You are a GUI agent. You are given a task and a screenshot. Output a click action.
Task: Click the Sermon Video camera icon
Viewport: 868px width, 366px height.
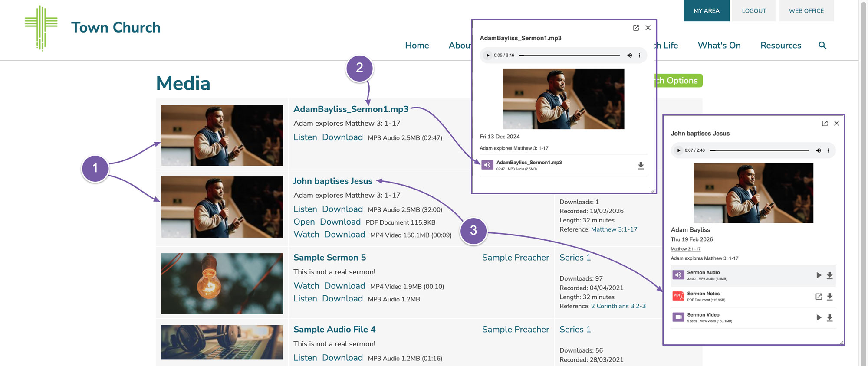coord(678,317)
